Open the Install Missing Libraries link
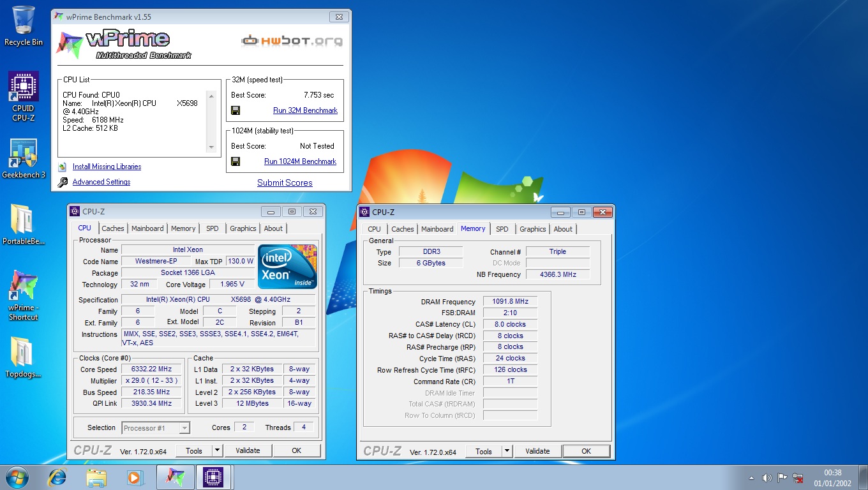The width and height of the screenshot is (868, 490). (x=107, y=167)
